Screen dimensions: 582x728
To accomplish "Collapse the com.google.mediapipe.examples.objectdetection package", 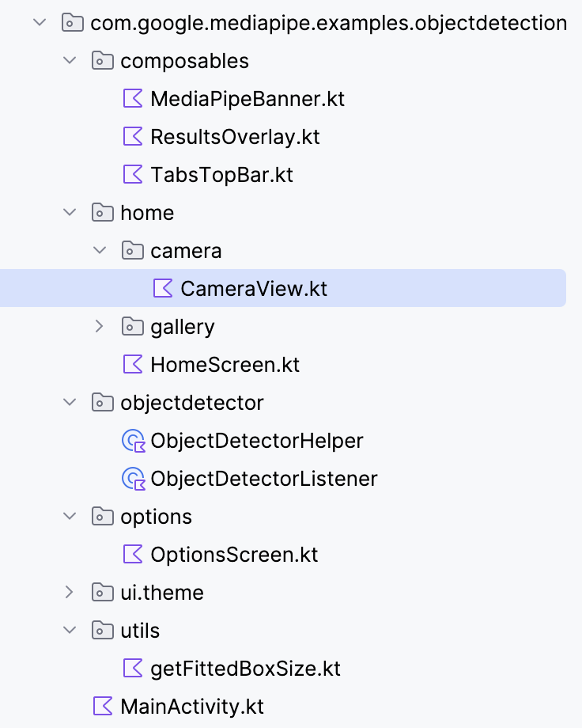I will pyautogui.click(x=40, y=22).
